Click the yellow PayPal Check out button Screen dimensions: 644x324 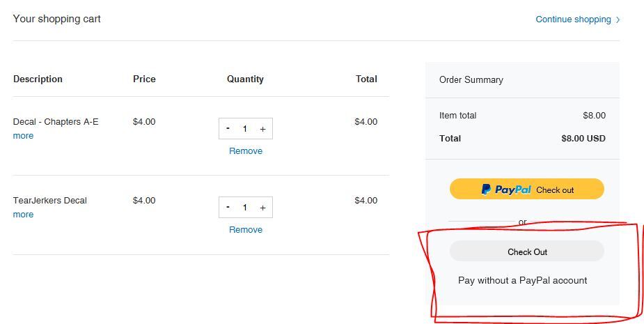pyautogui.click(x=526, y=190)
